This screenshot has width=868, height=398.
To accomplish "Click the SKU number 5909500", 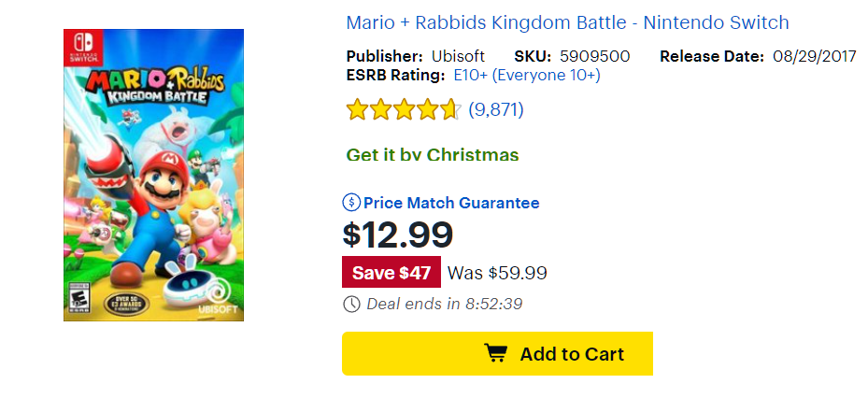I will (x=594, y=56).
